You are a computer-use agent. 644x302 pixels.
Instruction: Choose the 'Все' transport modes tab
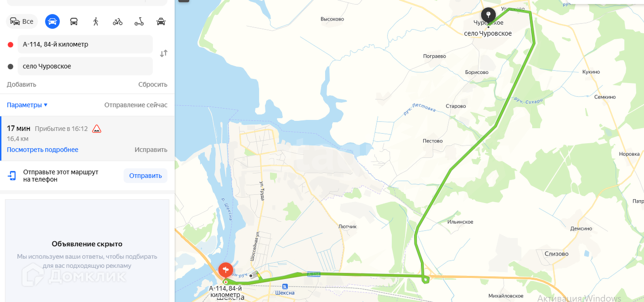22,21
